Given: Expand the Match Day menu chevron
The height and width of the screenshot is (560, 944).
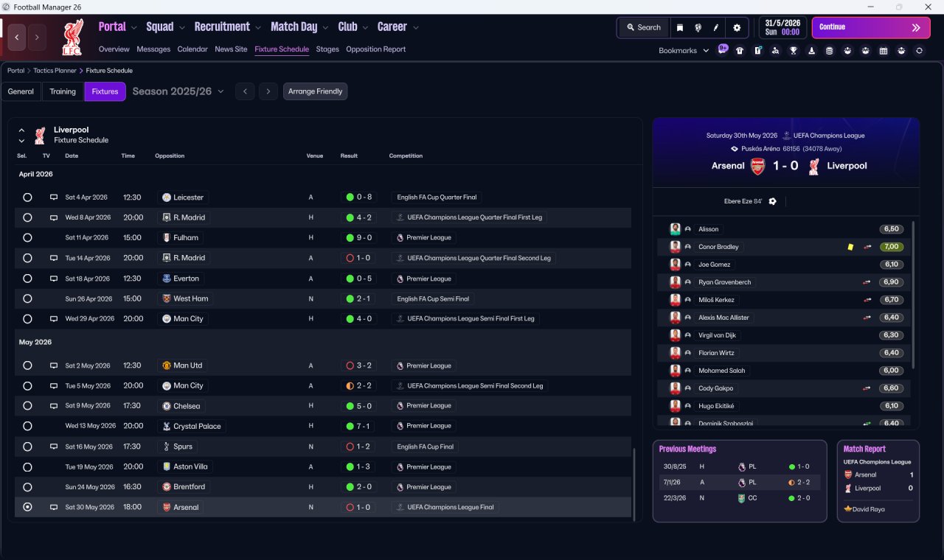Looking at the screenshot, I should tap(325, 28).
